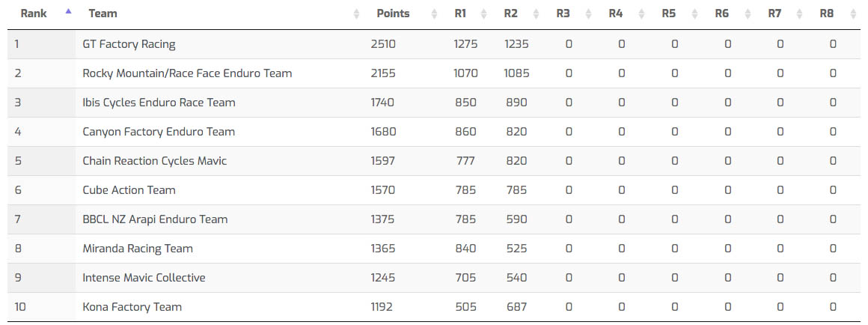The height and width of the screenshot is (325, 868).
Task: Click sort arrows beside Team header
Action: point(356,14)
